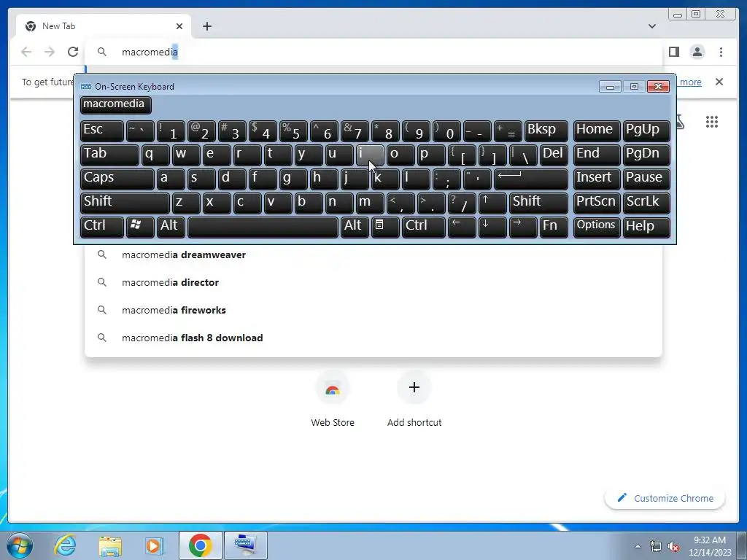The image size is (747, 560).
Task: Open Windows Explorer from taskbar
Action: pos(110,545)
